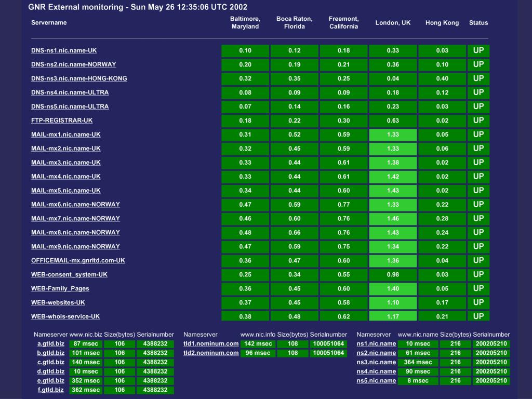Click the Baltimore, Maryland column header
This screenshot has height=399, width=532.
coord(245,23)
